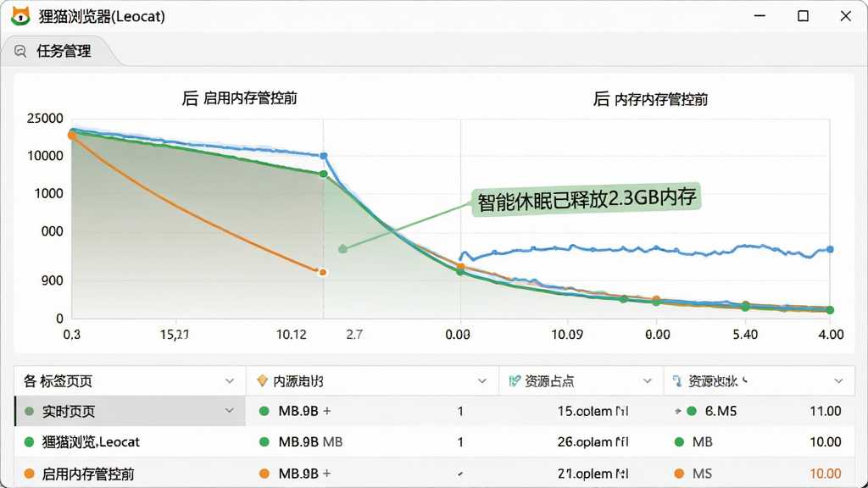Expand the 实时页页 row chevron

point(229,411)
